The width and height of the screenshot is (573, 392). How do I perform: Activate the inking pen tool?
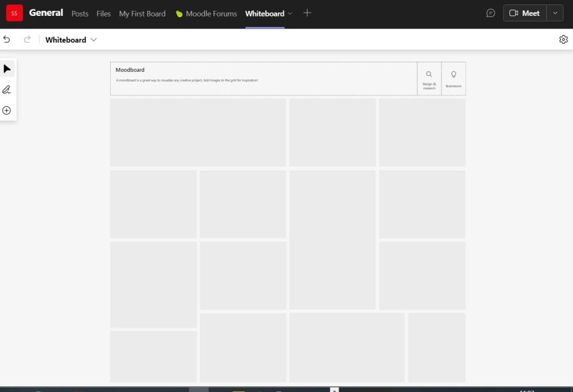pos(6,89)
